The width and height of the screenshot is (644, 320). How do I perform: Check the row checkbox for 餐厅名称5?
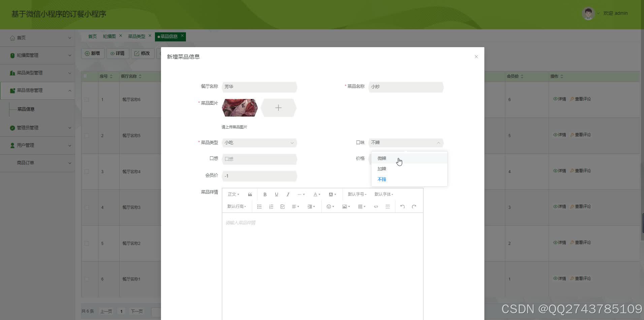[x=87, y=136]
